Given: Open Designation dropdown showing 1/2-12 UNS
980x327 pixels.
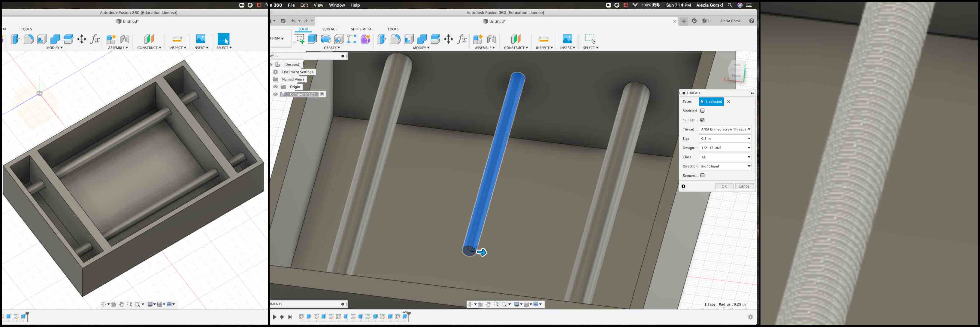Looking at the screenshot, I should 725,148.
